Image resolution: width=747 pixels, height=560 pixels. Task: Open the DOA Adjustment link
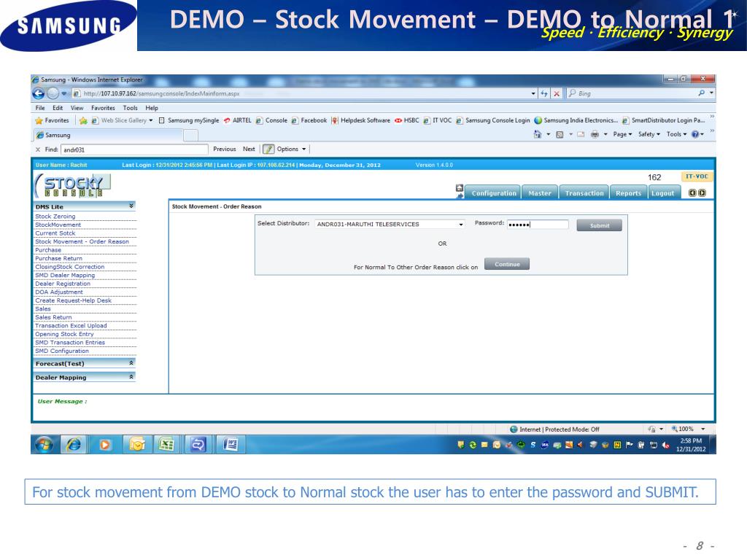click(58, 292)
